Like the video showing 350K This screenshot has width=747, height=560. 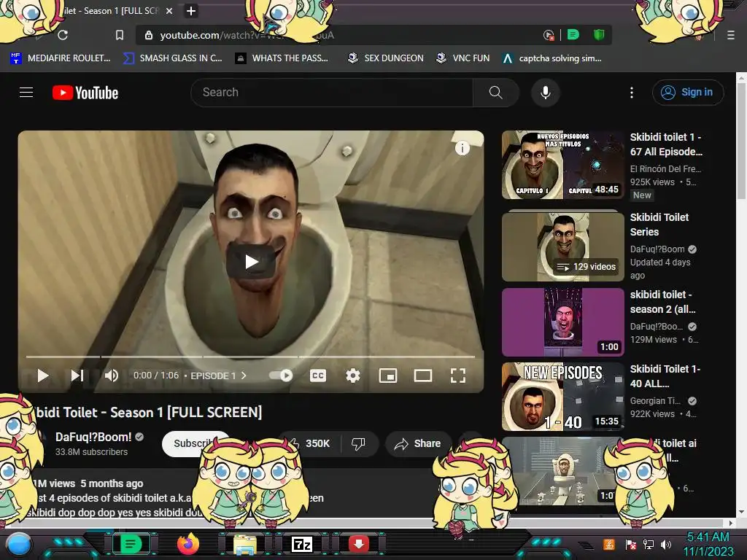click(x=311, y=443)
